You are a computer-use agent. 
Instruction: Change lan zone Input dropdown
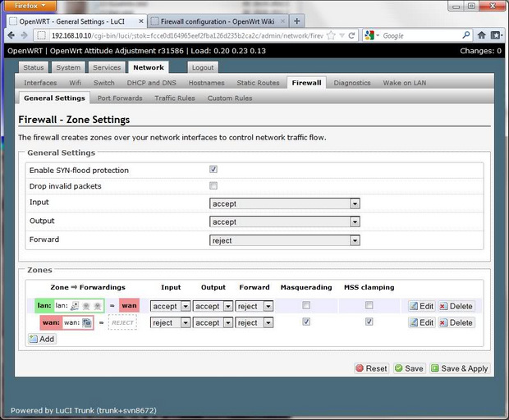tap(170, 306)
